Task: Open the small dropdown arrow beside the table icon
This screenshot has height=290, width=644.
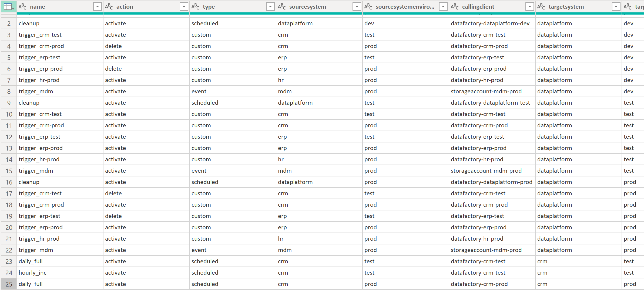Action: click(x=13, y=9)
